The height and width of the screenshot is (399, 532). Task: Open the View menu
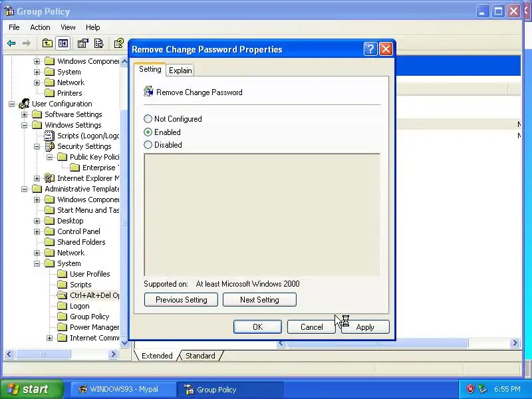coord(68,27)
